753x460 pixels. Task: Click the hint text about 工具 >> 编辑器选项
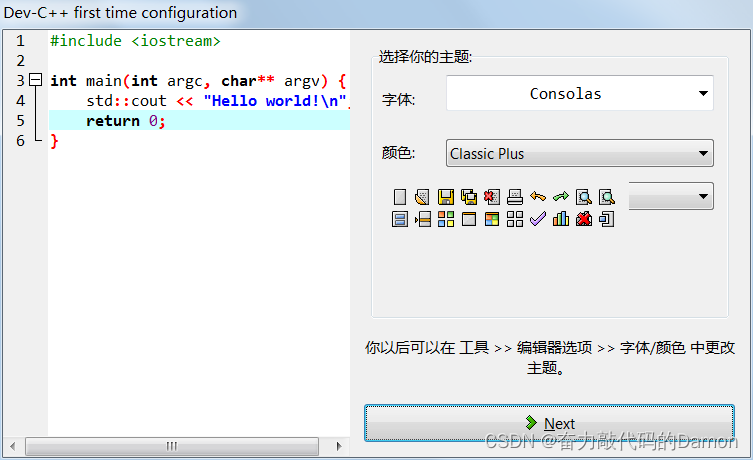549,357
